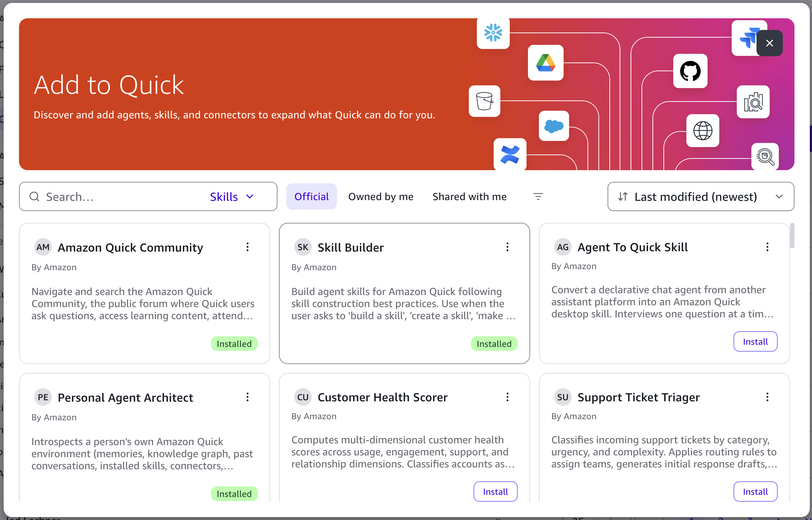Install the Agent To Quick Skill

(755, 342)
